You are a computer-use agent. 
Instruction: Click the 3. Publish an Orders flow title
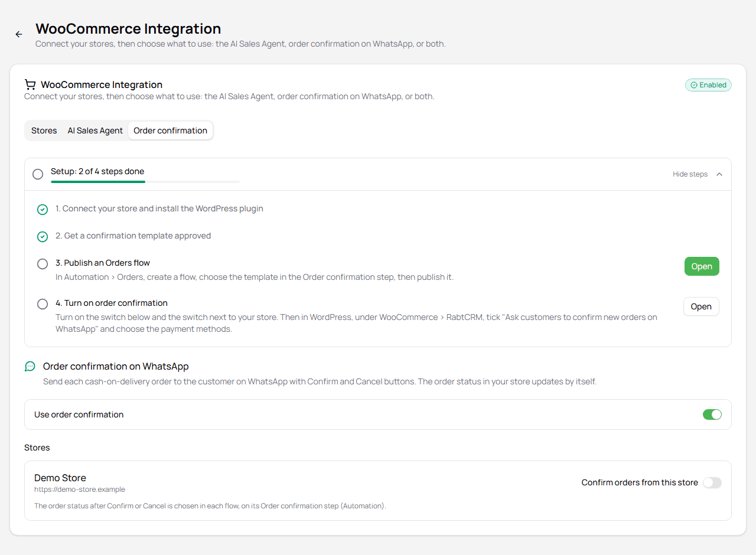(x=103, y=263)
